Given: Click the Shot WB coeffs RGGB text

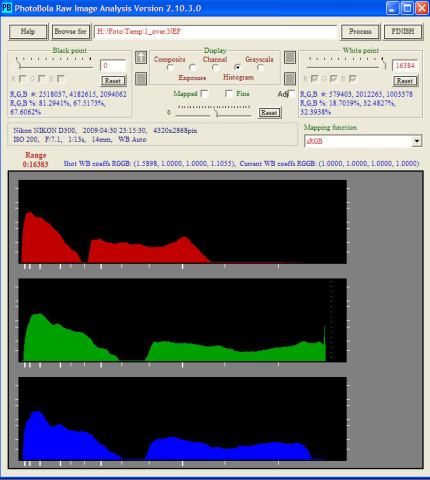Looking at the screenshot, I should (149, 164).
